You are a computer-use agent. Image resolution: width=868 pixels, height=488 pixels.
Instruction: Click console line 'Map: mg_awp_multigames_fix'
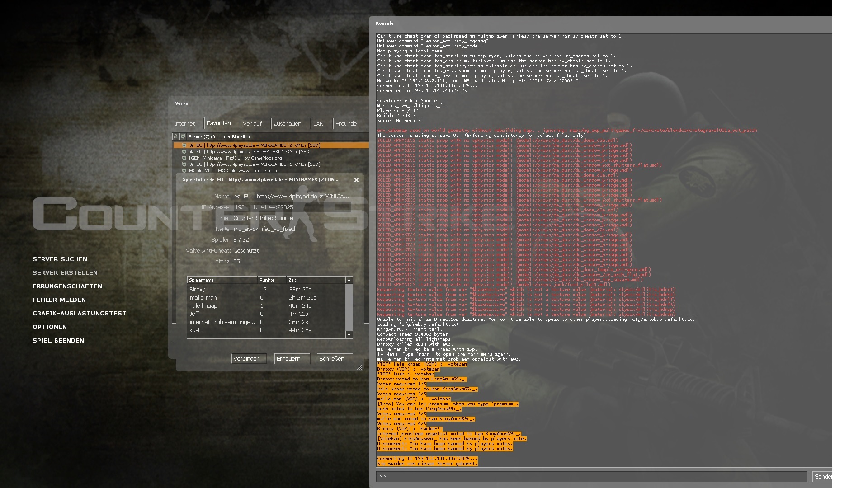[412, 106]
